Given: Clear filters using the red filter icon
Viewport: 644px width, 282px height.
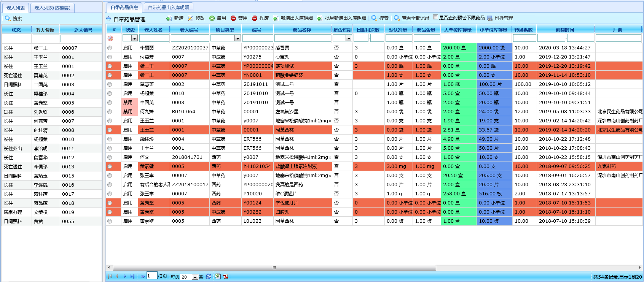Looking at the screenshot, I should [110, 38].
